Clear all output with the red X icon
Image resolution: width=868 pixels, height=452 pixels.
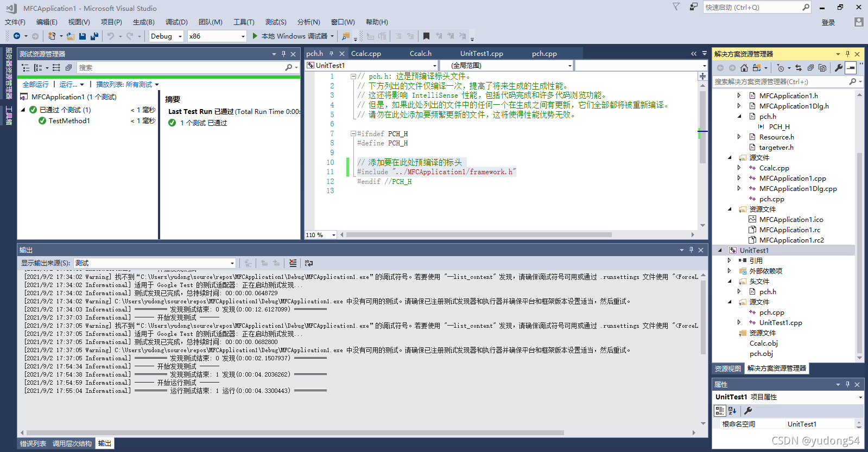pos(293,263)
